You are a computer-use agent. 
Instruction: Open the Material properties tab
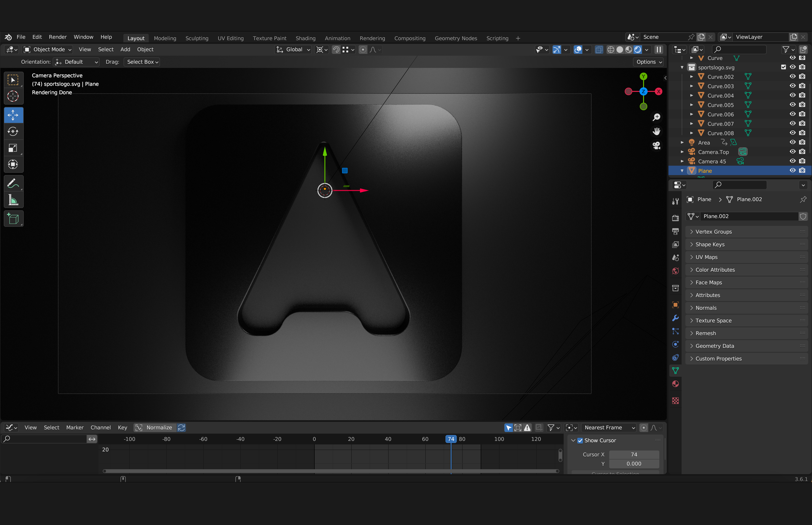675,384
